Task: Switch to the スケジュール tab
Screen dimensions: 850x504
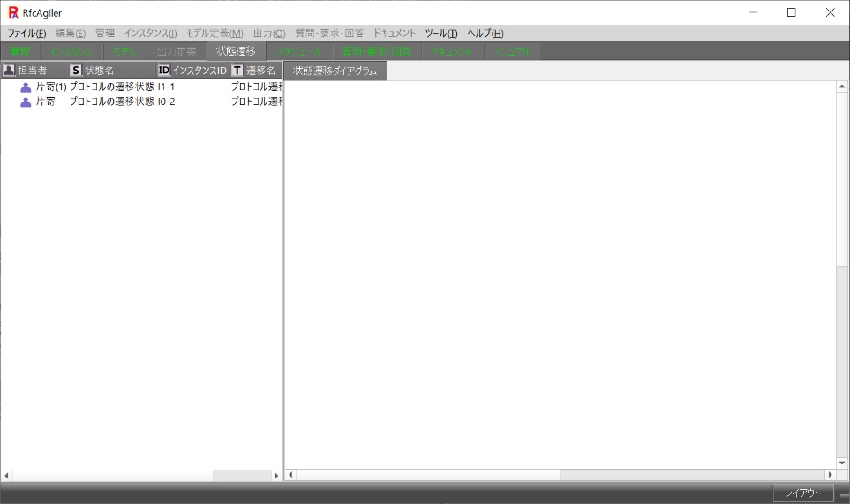Action: point(299,51)
